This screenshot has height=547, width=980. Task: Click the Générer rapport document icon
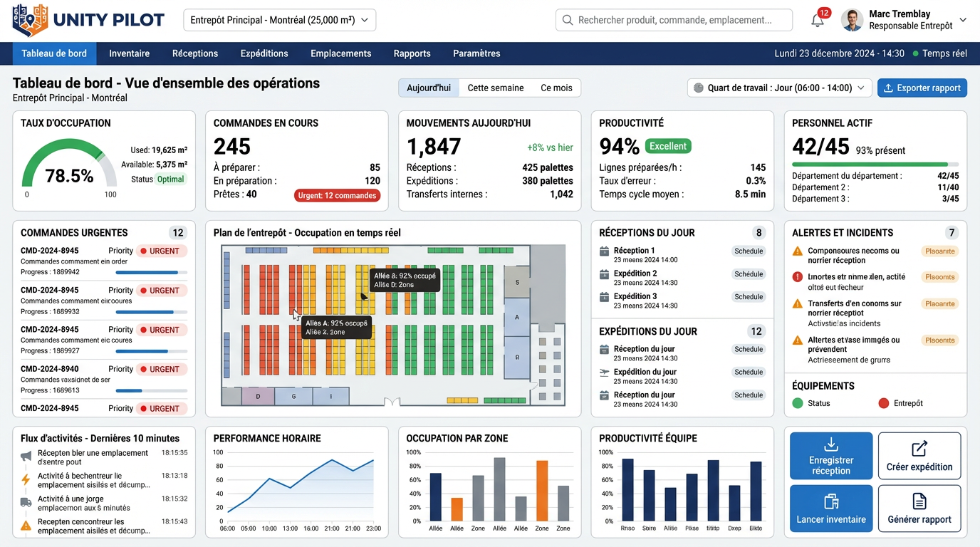(x=919, y=501)
